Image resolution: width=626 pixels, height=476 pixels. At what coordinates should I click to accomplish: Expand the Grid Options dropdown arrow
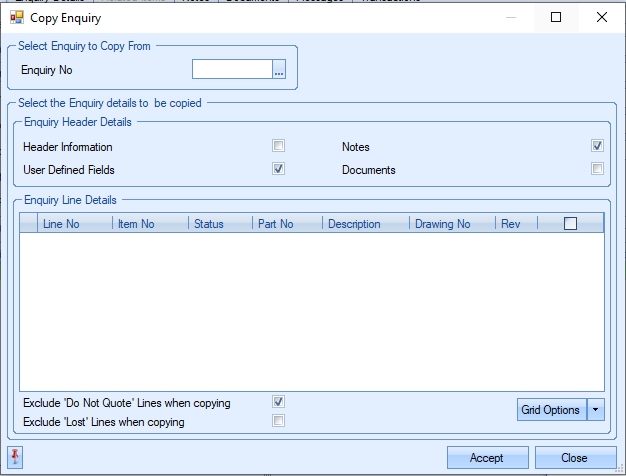[596, 409]
